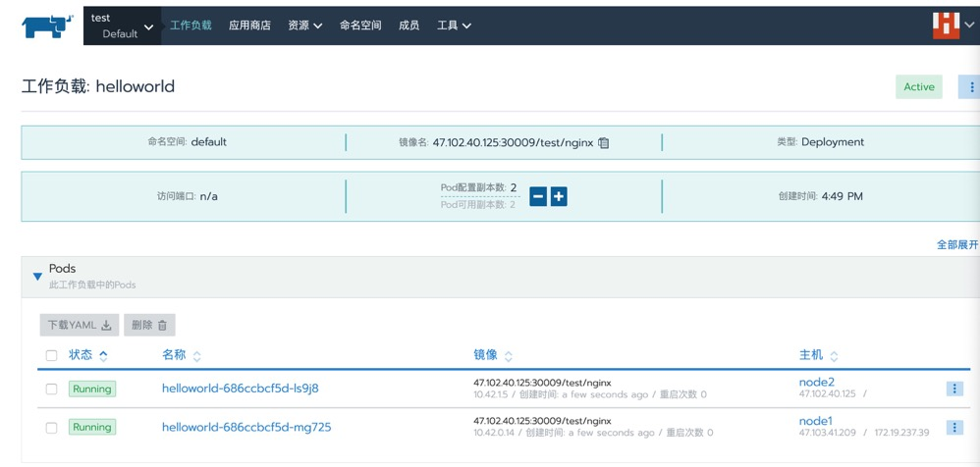This screenshot has height=467, width=980.
Task: Sort pods by 名称 column
Action: 182,355
